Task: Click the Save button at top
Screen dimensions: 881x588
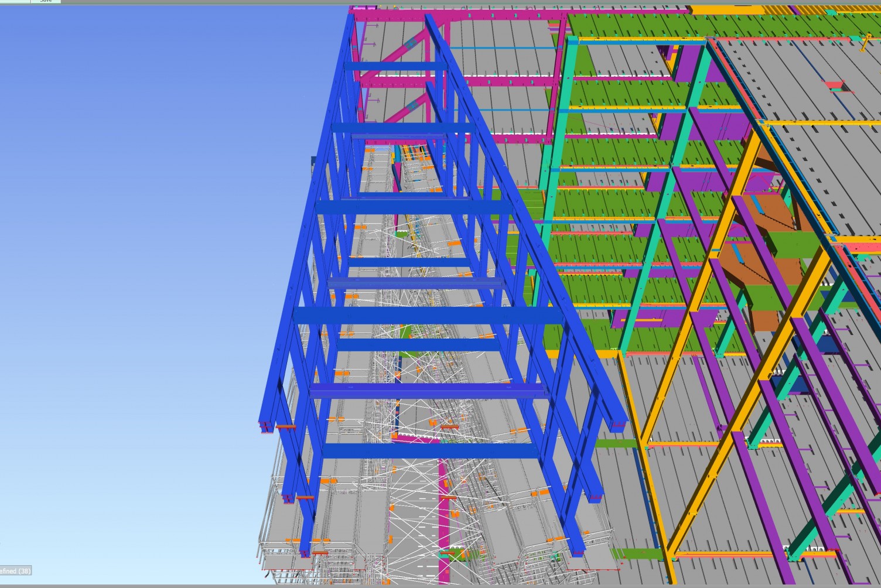Action: click(x=45, y=1)
